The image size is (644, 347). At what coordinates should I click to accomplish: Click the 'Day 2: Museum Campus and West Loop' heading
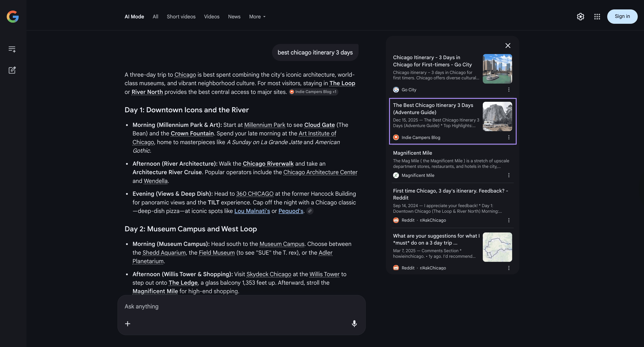tap(191, 229)
